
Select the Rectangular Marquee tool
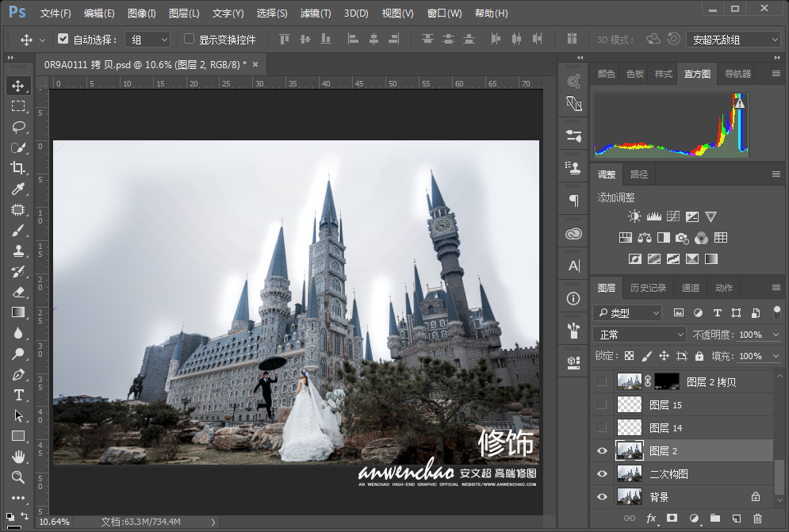pyautogui.click(x=18, y=106)
